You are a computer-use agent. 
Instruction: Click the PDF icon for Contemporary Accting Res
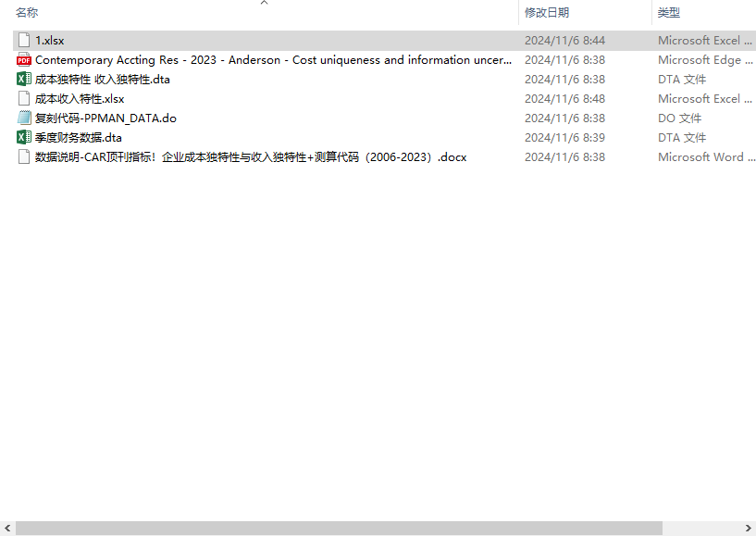[x=24, y=60]
